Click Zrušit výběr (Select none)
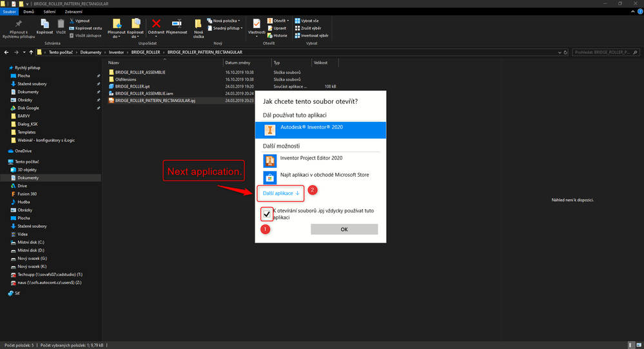Viewport: 644px width, 349px height. coord(308,28)
